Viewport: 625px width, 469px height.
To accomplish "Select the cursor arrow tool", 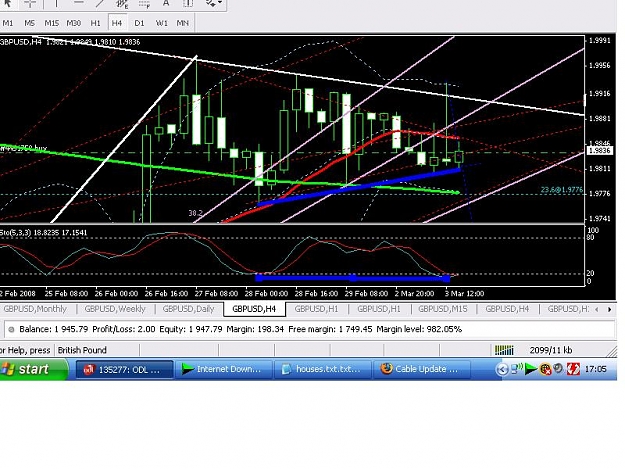I will (8, 4).
